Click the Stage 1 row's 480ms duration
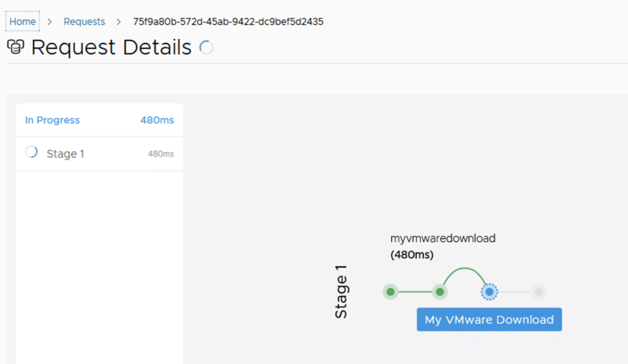628x364 pixels. coord(161,154)
